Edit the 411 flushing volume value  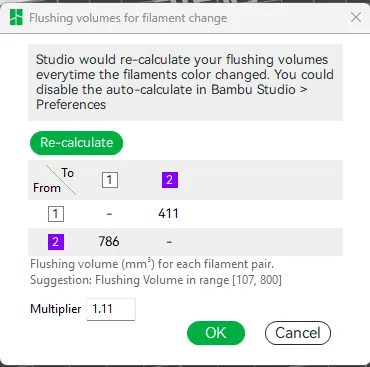point(168,213)
